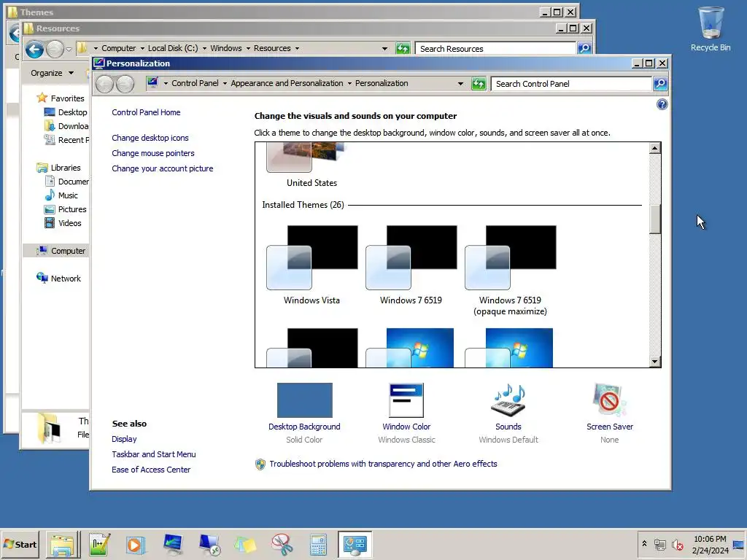Open the Display link under See also
Screen dimensions: 747x560
[x=124, y=439]
